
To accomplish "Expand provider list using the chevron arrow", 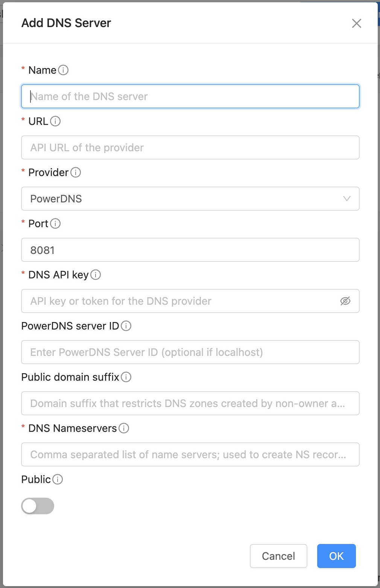I will [x=347, y=199].
